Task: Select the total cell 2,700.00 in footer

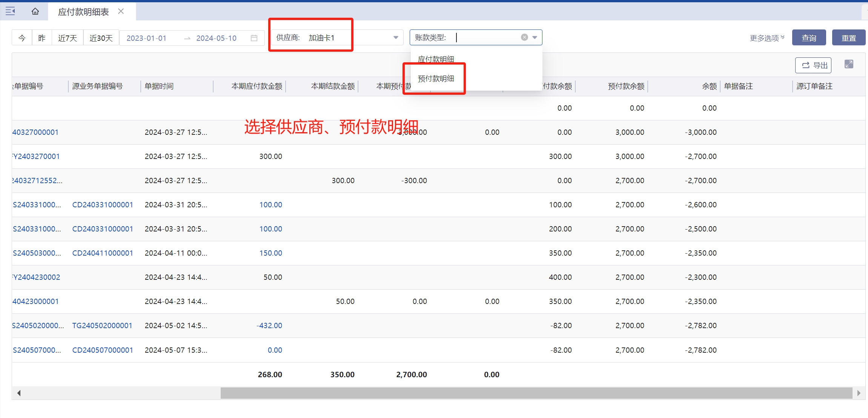Action: 412,375
